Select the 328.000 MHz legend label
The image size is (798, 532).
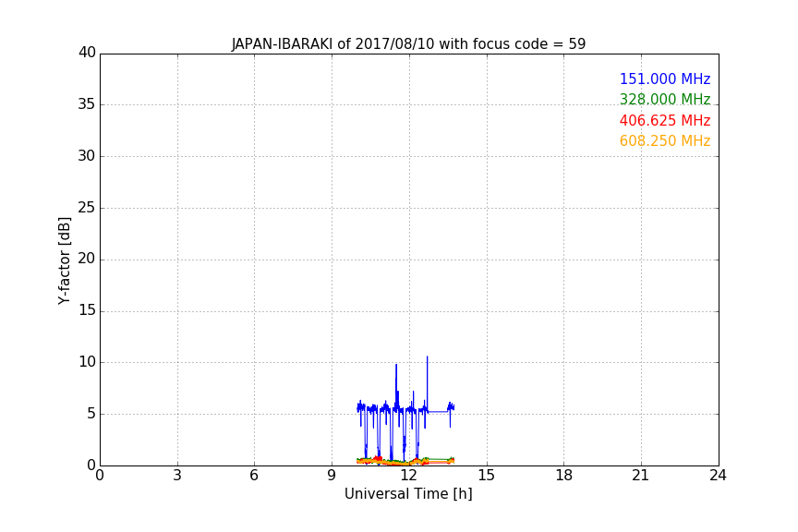click(665, 99)
